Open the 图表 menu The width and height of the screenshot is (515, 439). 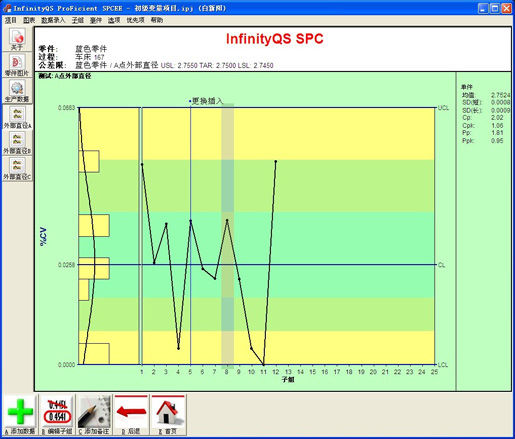point(29,20)
